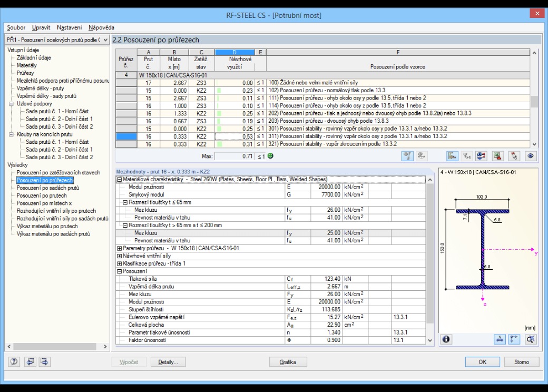
Task: Click the green smiley status next to Max
Action: pos(270,156)
